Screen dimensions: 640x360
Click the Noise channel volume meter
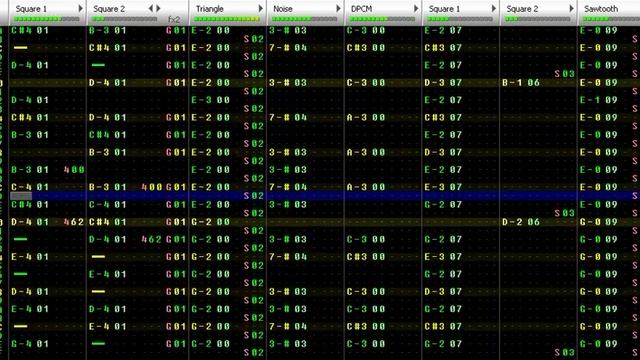pyautogui.click(x=305, y=19)
